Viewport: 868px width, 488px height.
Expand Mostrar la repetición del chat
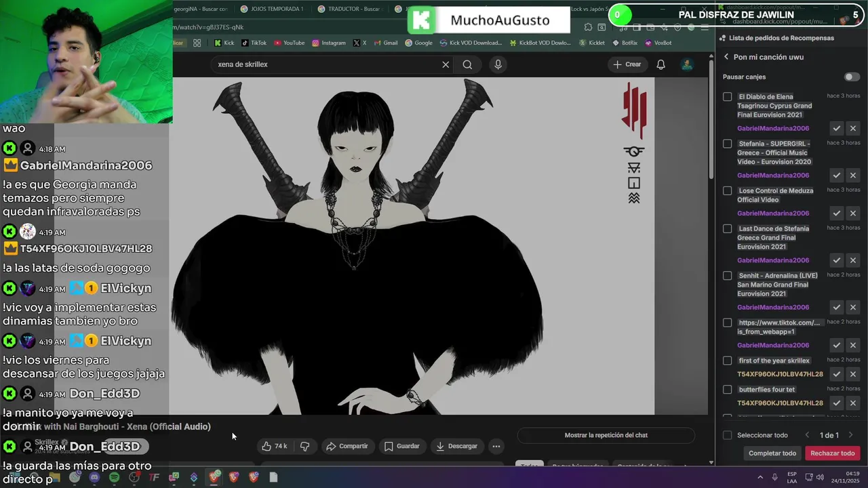(606, 435)
